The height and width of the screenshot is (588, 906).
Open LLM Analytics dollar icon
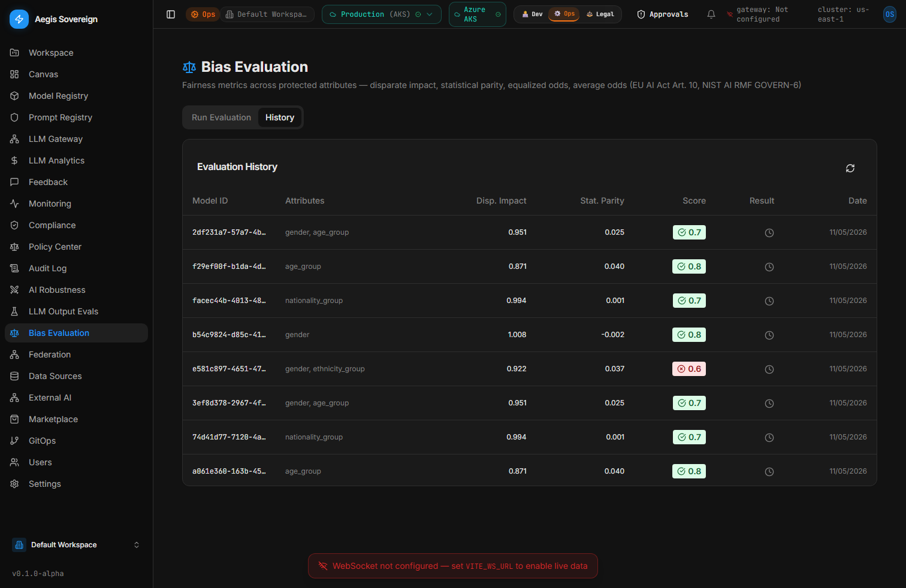point(14,160)
